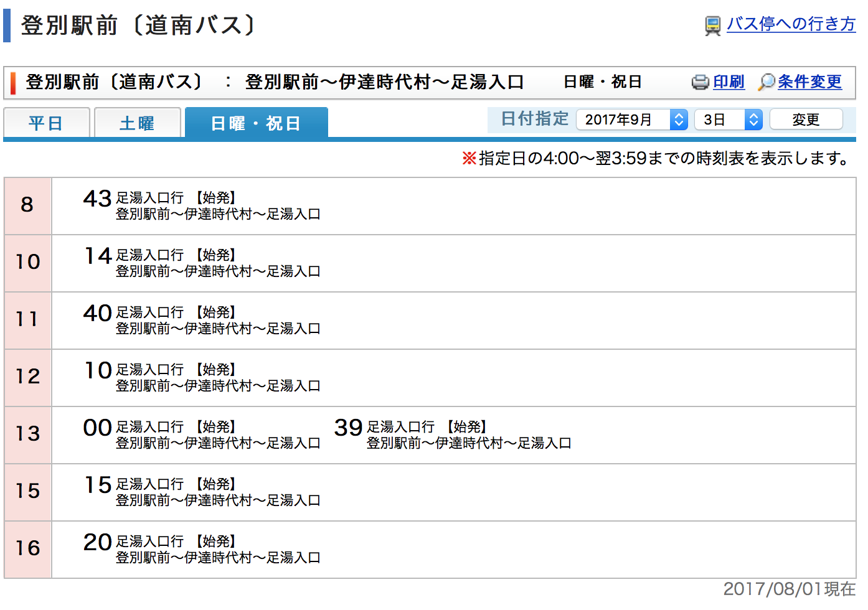The height and width of the screenshot is (610, 868).
Task: Click the route title 登別駅前〜伊達時代村〜足湯入口 in the header bar
Action: pyautogui.click(x=384, y=82)
